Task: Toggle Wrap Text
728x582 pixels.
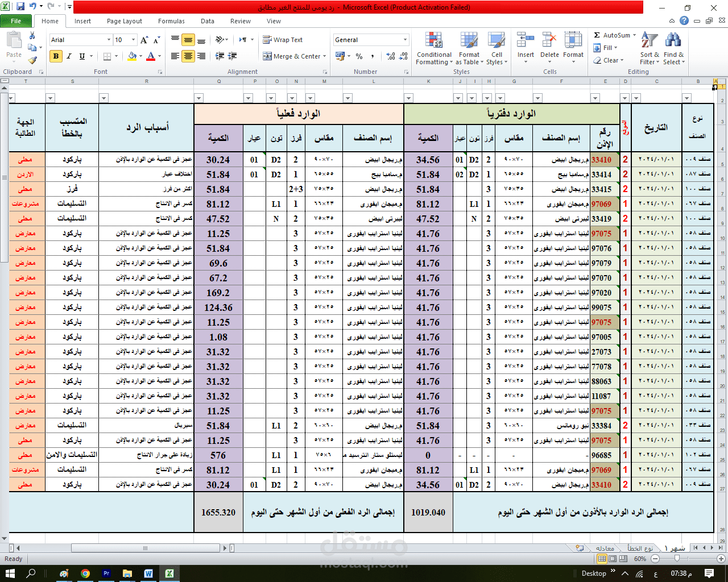Action: [283, 40]
